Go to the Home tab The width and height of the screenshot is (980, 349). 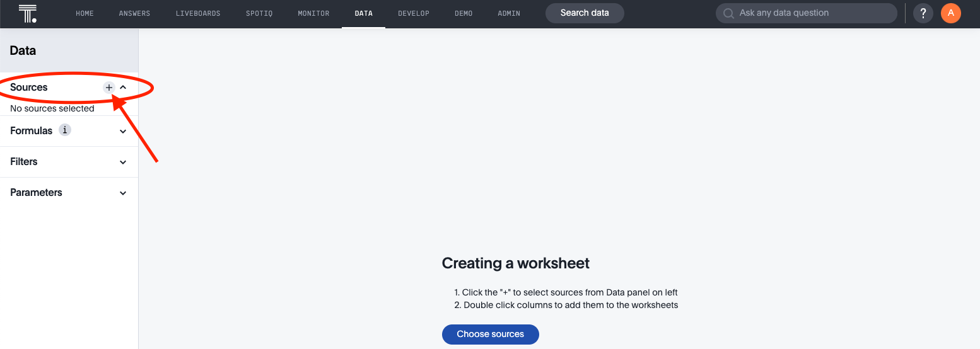pyautogui.click(x=85, y=13)
